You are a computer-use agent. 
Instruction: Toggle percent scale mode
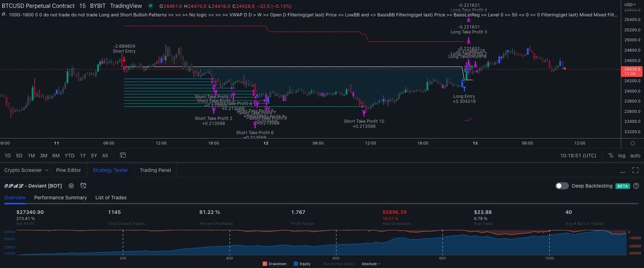tap(611, 155)
